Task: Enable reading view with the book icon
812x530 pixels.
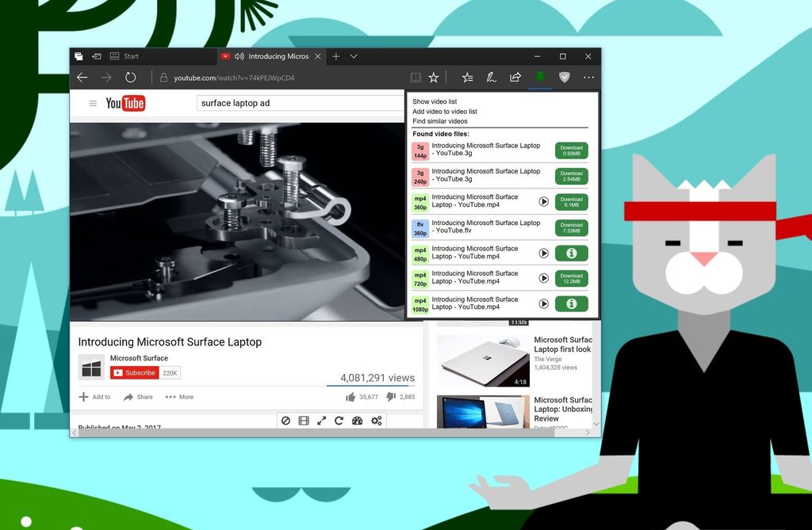Action: (x=415, y=77)
